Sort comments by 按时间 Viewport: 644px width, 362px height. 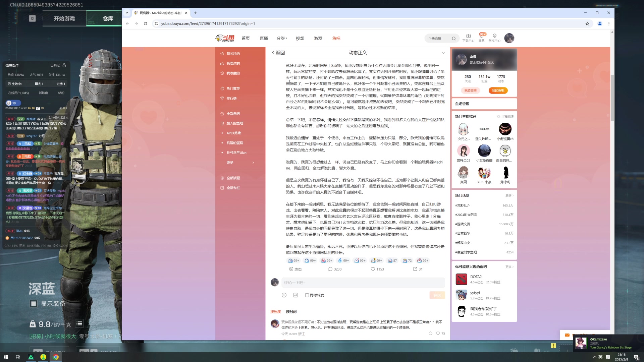click(x=290, y=311)
